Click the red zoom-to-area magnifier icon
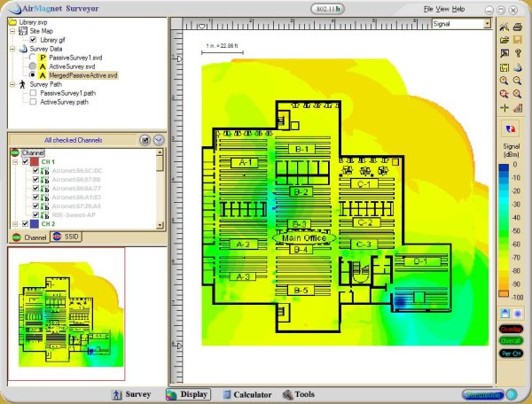Image resolution: width=532 pixels, height=404 pixels. 504,94
